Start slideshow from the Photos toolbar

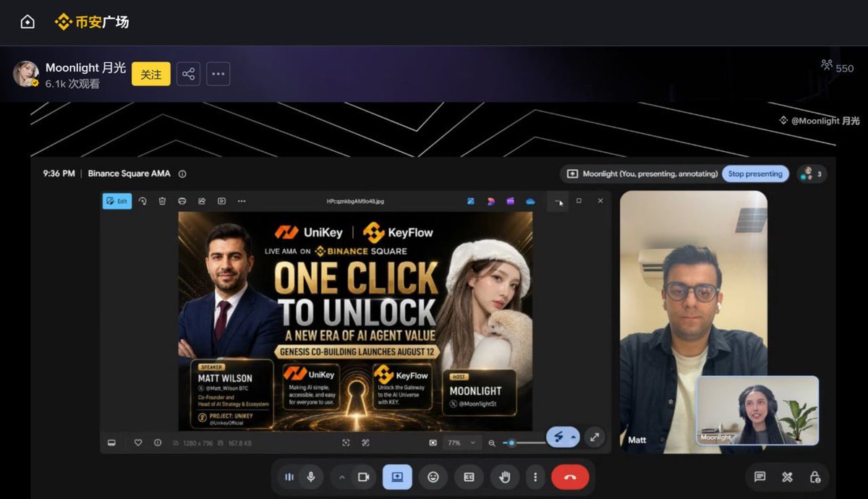(x=222, y=201)
